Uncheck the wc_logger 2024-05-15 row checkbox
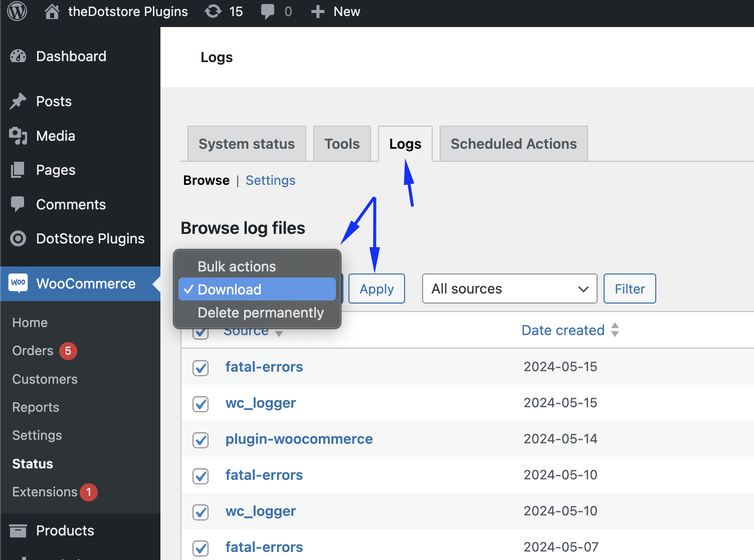This screenshot has height=560, width=754. 201,404
